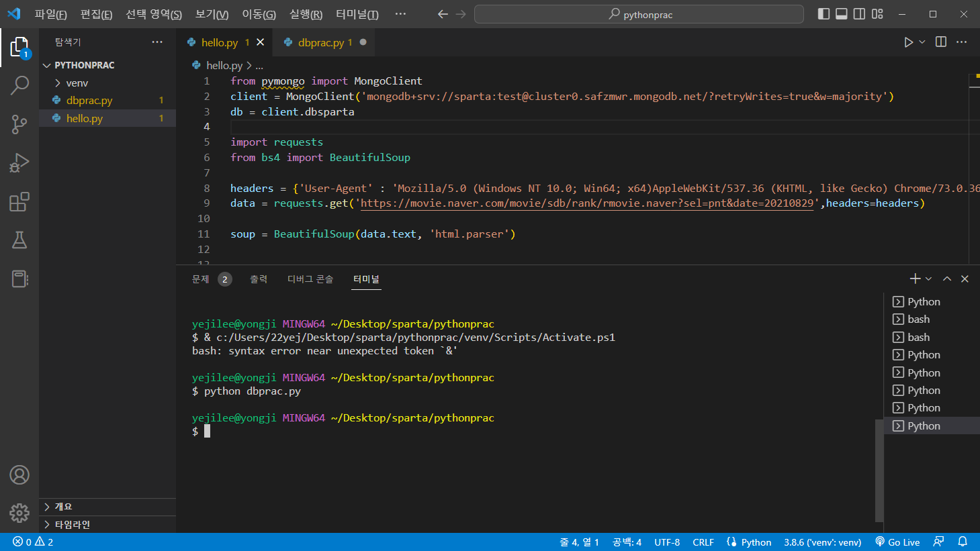Toggle the bottom panel layout icon
The height and width of the screenshot is (551, 980).
click(842, 14)
